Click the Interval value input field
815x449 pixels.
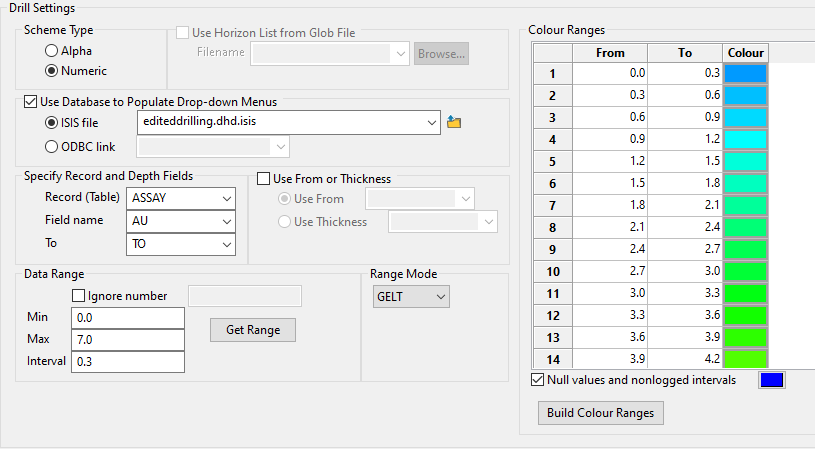point(128,361)
